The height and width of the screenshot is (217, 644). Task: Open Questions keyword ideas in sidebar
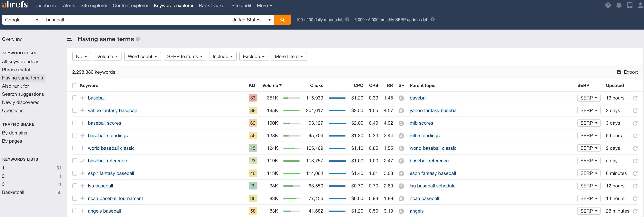pyautogui.click(x=13, y=111)
